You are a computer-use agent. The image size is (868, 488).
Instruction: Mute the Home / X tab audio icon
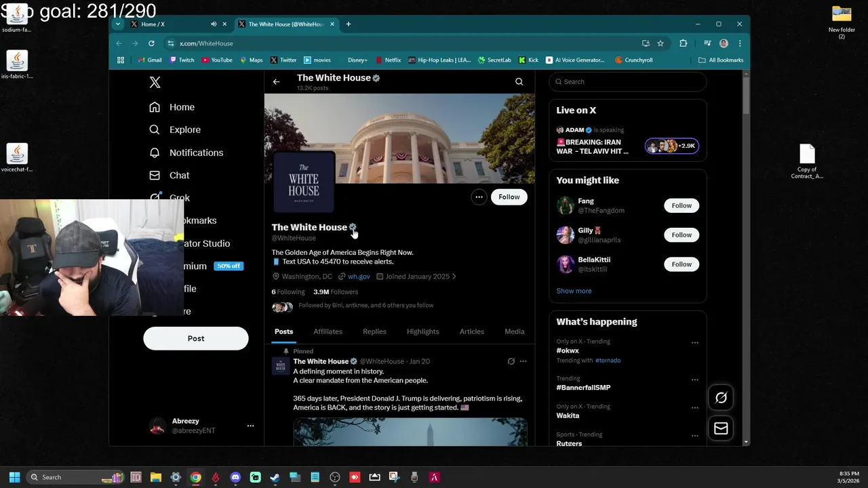(214, 24)
